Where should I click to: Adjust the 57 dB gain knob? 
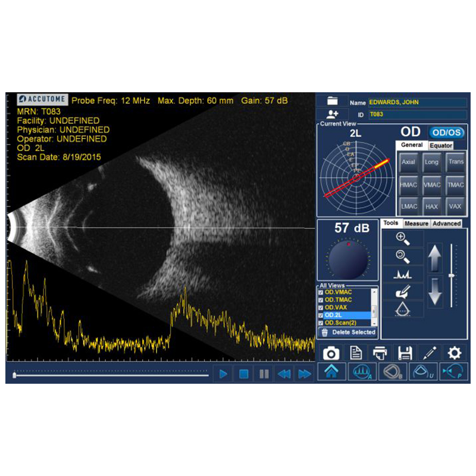[x=348, y=259]
